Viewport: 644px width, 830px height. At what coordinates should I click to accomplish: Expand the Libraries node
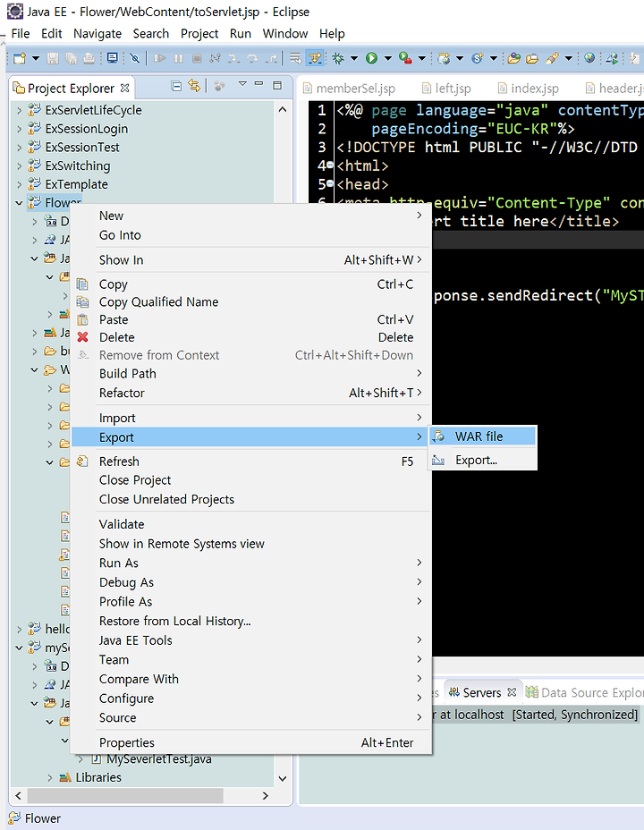(x=50, y=777)
